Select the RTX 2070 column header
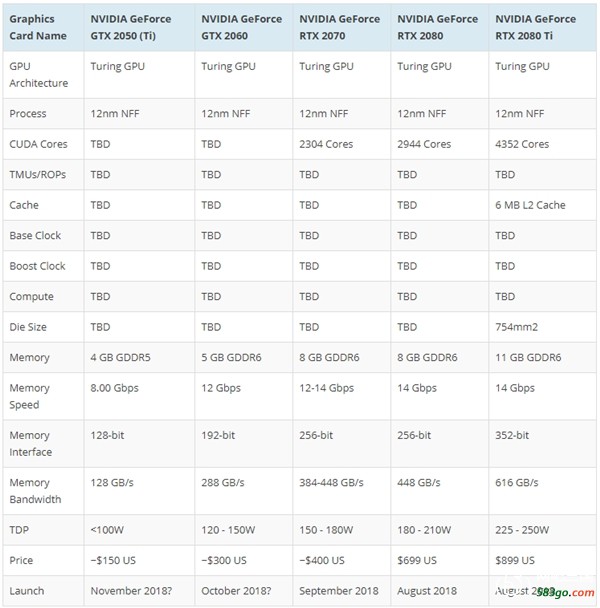 coord(342,27)
